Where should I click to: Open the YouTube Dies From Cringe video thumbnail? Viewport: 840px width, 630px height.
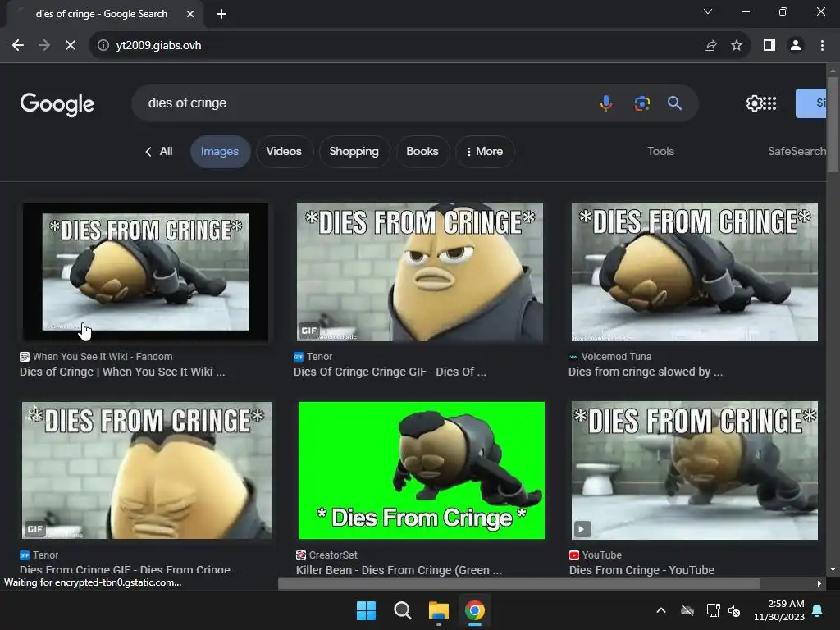pyautogui.click(x=695, y=470)
